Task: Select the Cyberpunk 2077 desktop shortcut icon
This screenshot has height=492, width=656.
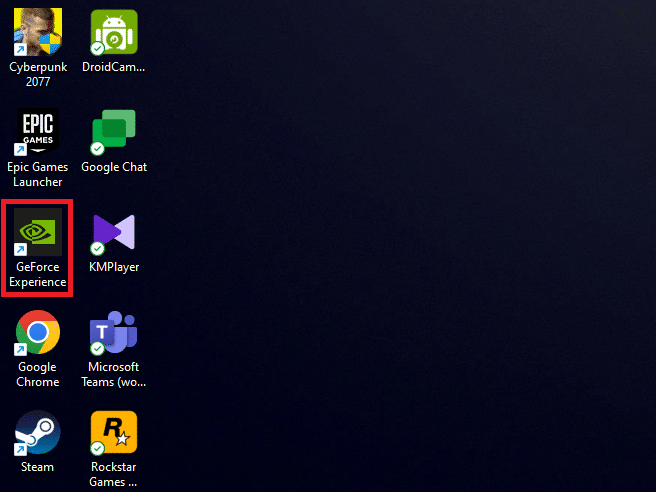Action: pos(38,32)
